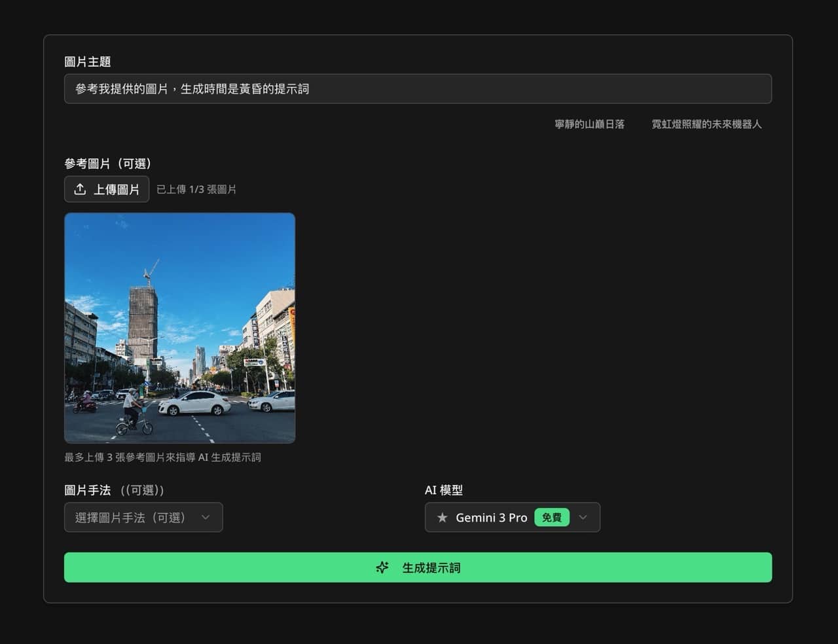Click the 免費 badge next to Gemini 3 Pro
Screen dimensions: 838x644
click(551, 517)
